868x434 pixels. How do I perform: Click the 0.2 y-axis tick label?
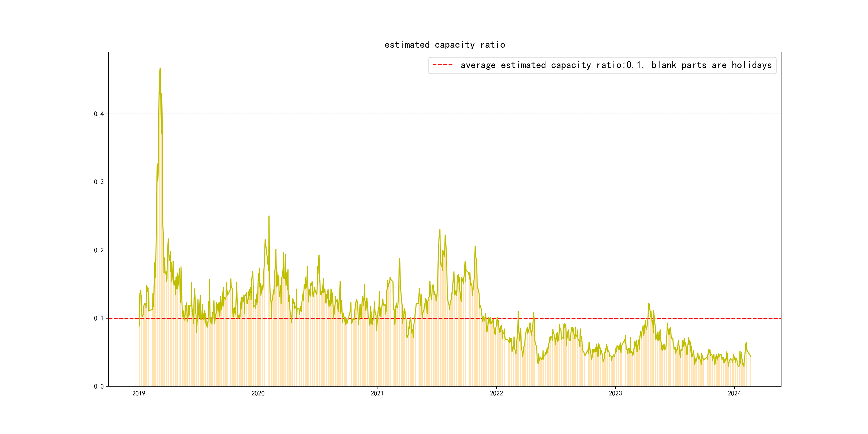[99, 250]
